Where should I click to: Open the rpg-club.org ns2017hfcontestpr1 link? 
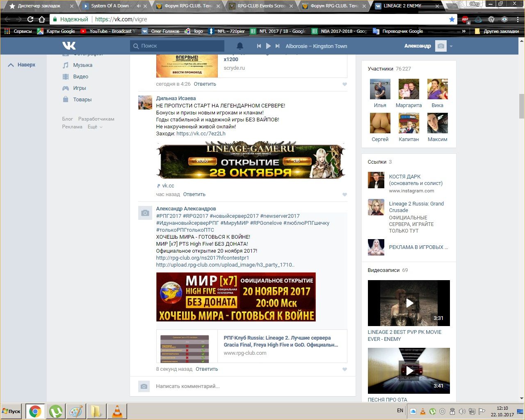tap(202, 258)
